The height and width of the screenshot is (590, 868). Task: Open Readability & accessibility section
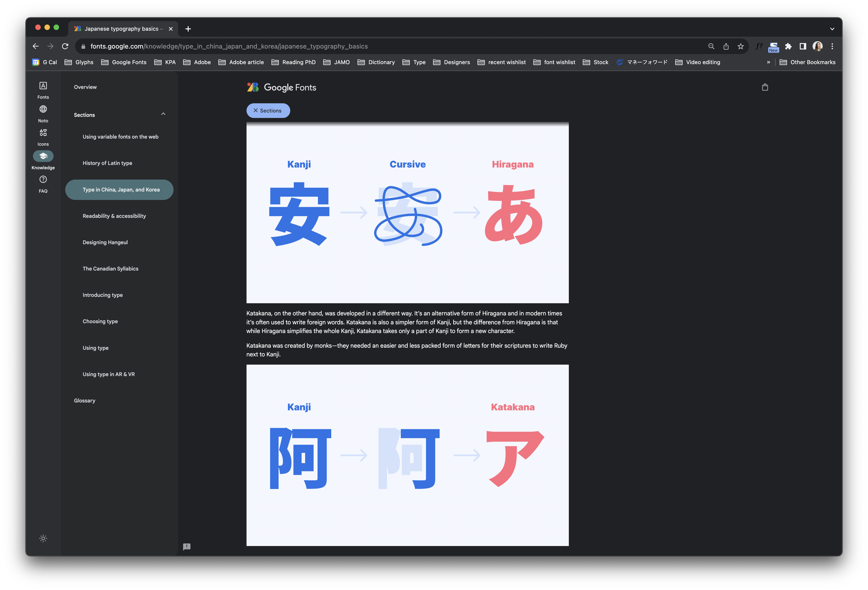click(114, 216)
